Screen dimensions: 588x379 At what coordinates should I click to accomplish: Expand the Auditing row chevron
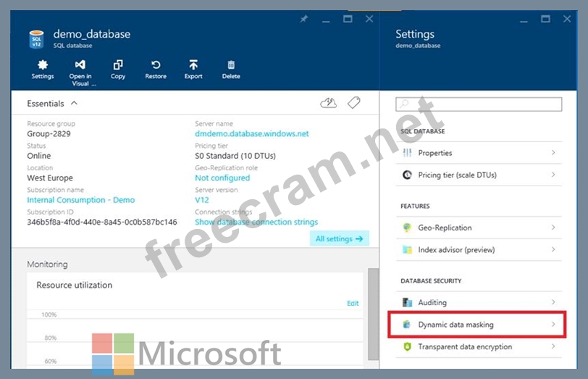pyautogui.click(x=553, y=301)
